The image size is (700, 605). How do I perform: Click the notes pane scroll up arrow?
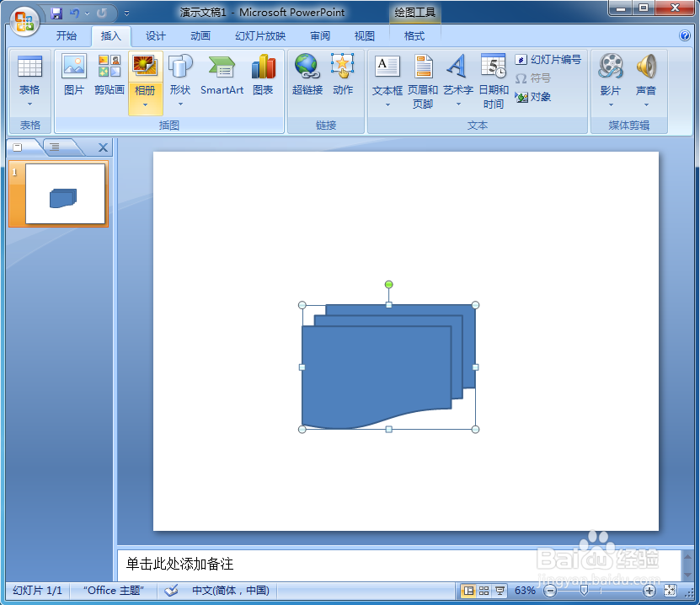(x=687, y=557)
